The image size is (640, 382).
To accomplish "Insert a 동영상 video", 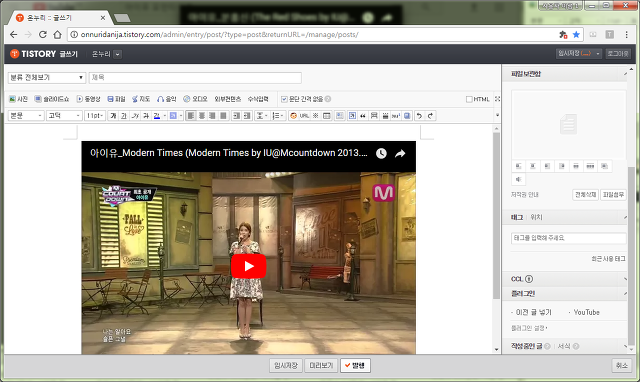I will 89,99.
